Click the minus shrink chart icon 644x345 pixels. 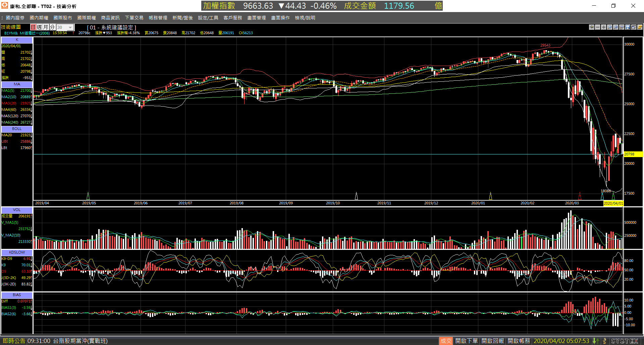[x=598, y=27]
